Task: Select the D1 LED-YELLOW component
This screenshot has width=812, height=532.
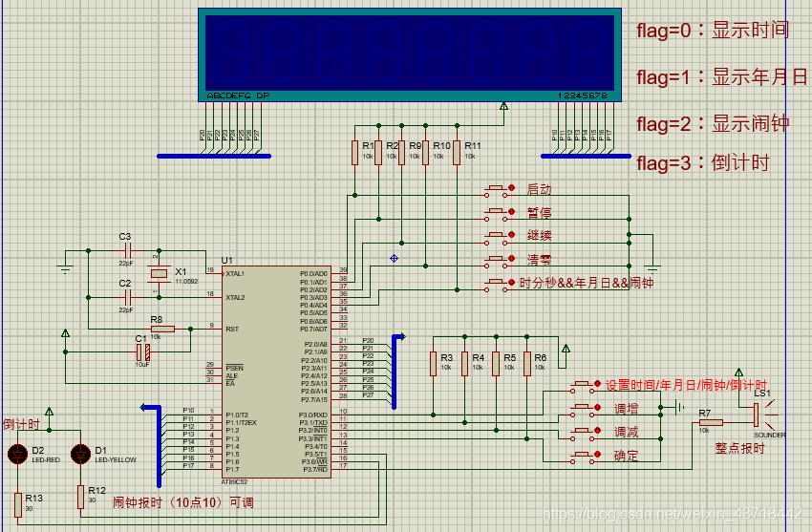Action: (81, 454)
